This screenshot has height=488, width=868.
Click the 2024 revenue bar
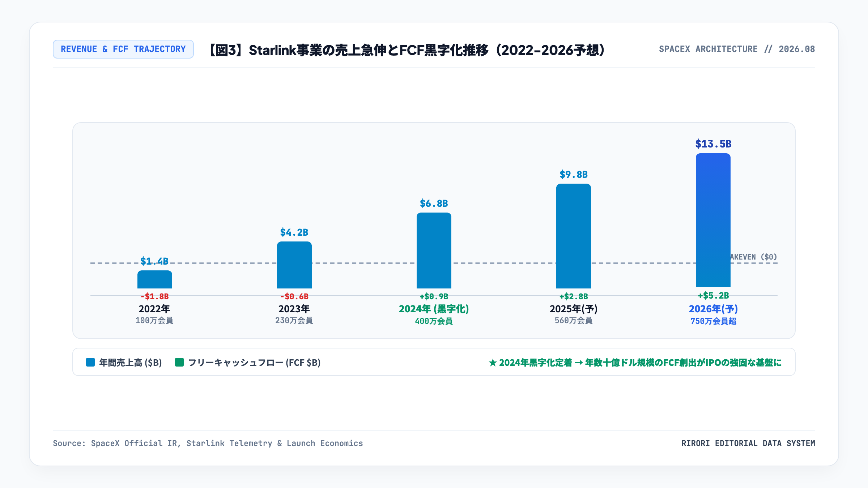[434, 251]
